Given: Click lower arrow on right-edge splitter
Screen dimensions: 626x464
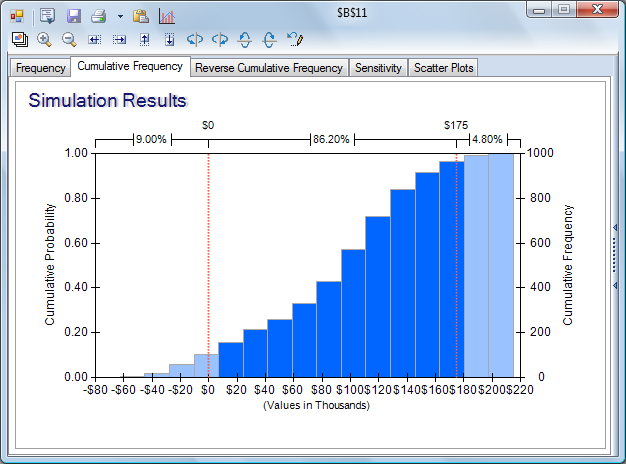Looking at the screenshot, I should click(615, 286).
